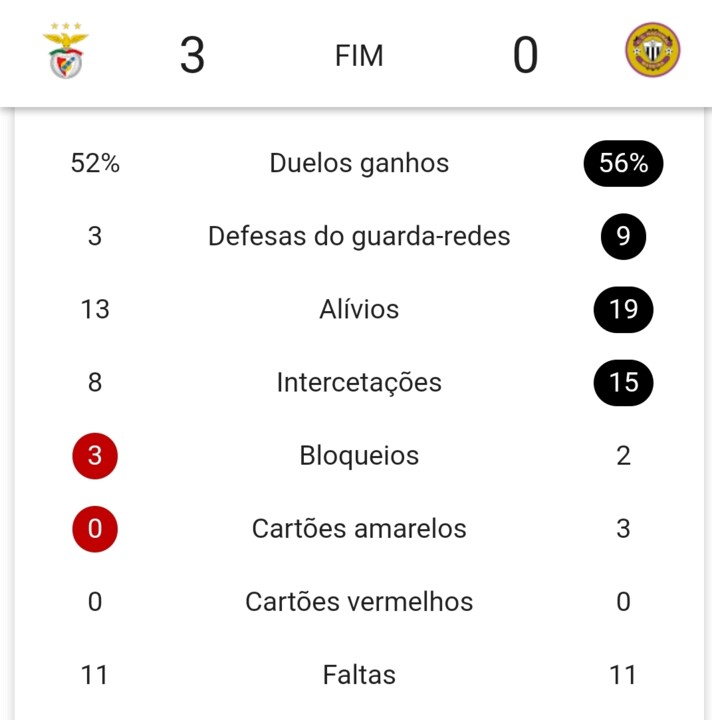Viewport: 712px width, 720px height.
Task: Click the Alívios stat label
Action: (359, 309)
